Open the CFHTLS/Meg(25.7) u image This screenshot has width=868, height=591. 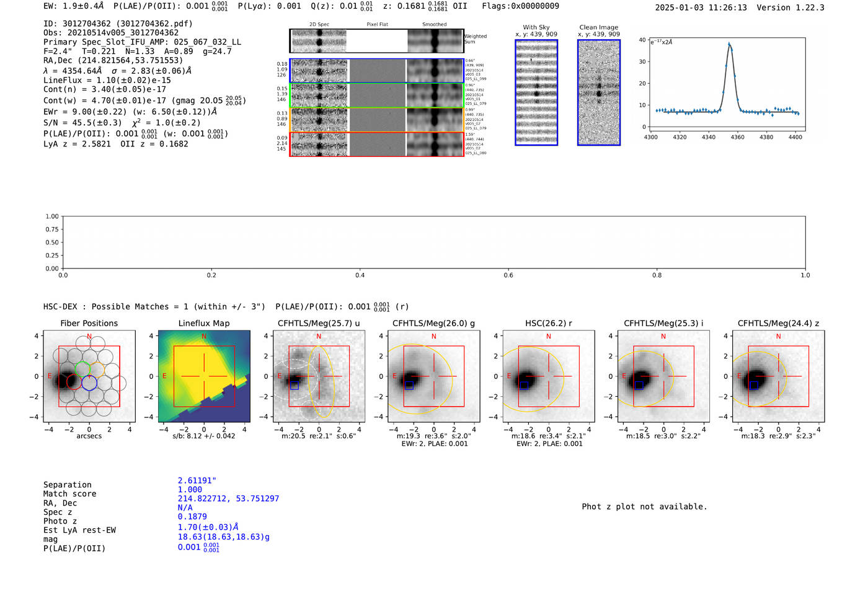point(319,376)
